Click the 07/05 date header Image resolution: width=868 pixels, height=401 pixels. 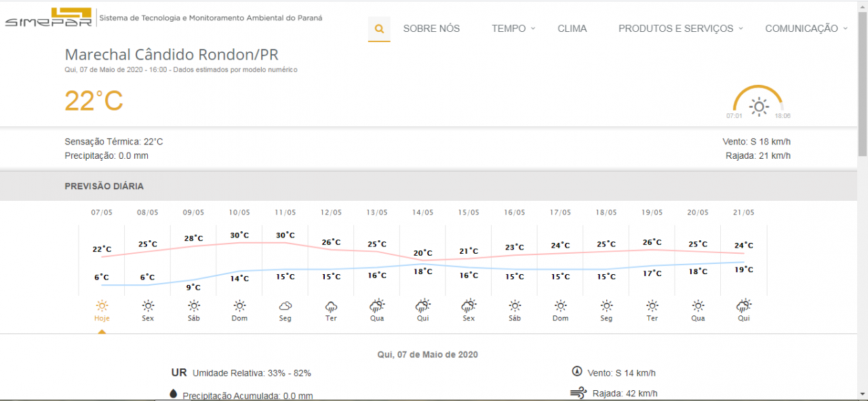pos(102,212)
